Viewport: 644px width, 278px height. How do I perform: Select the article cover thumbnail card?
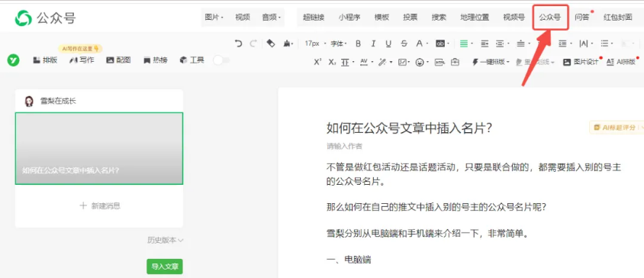pyautogui.click(x=99, y=148)
